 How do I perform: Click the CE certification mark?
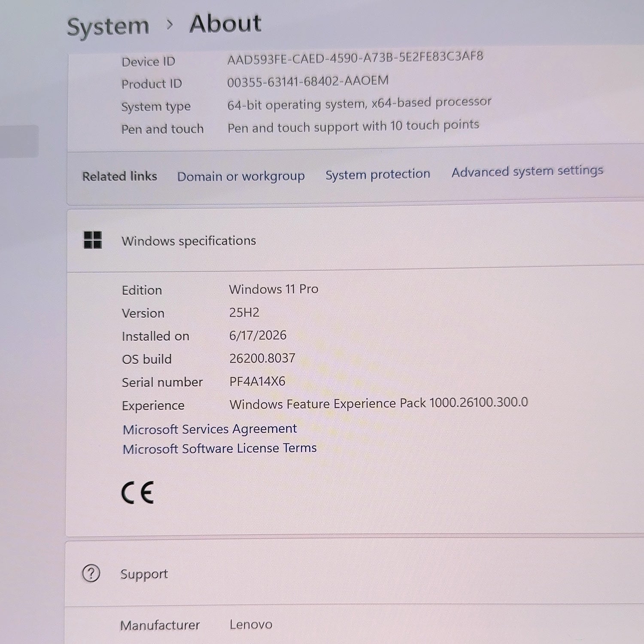tap(137, 492)
